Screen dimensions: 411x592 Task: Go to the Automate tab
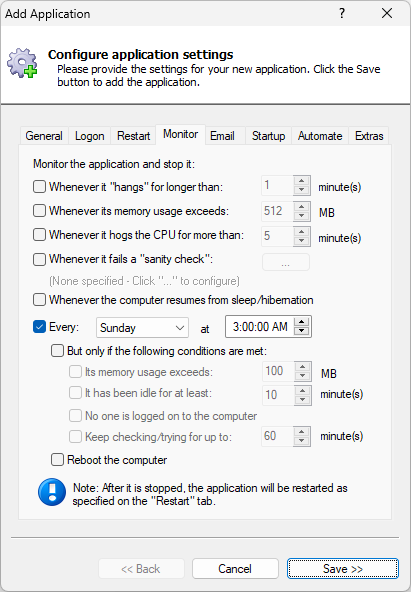[x=320, y=136]
